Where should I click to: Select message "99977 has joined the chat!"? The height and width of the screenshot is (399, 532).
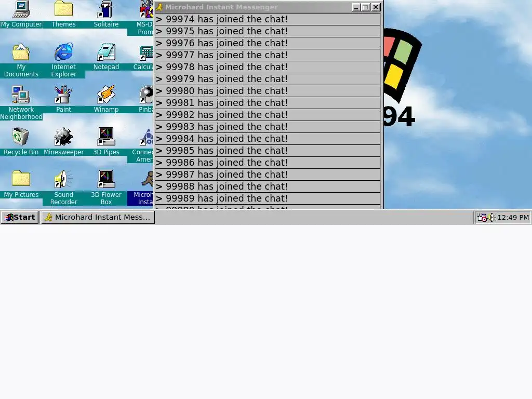click(x=268, y=55)
